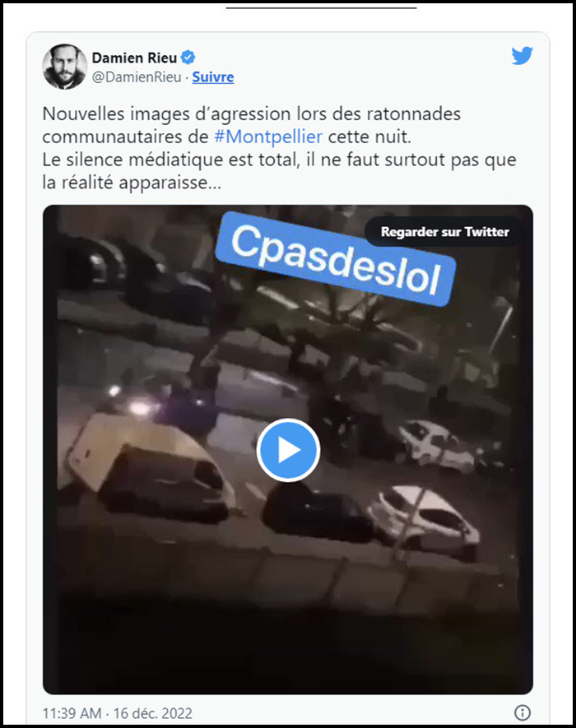Click the Cpasdeslol label on video

pyautogui.click(x=336, y=258)
